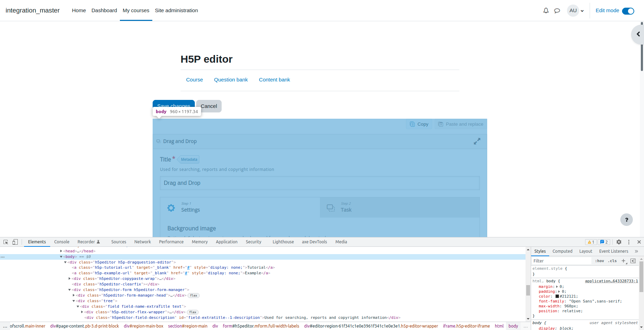Toggle flex badge on form-manager-head div
Viewport: 644px width, 330px height.
(194, 296)
